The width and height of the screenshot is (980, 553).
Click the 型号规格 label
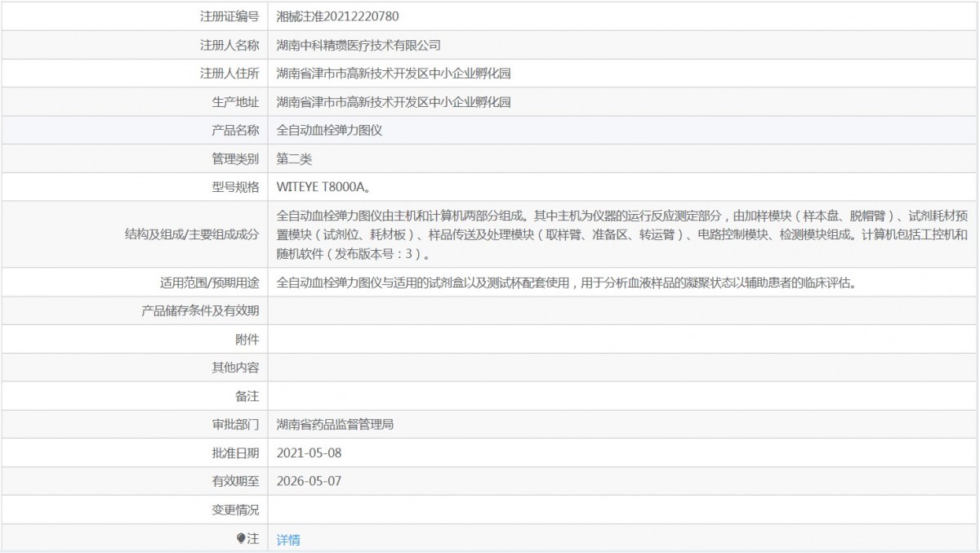click(235, 187)
